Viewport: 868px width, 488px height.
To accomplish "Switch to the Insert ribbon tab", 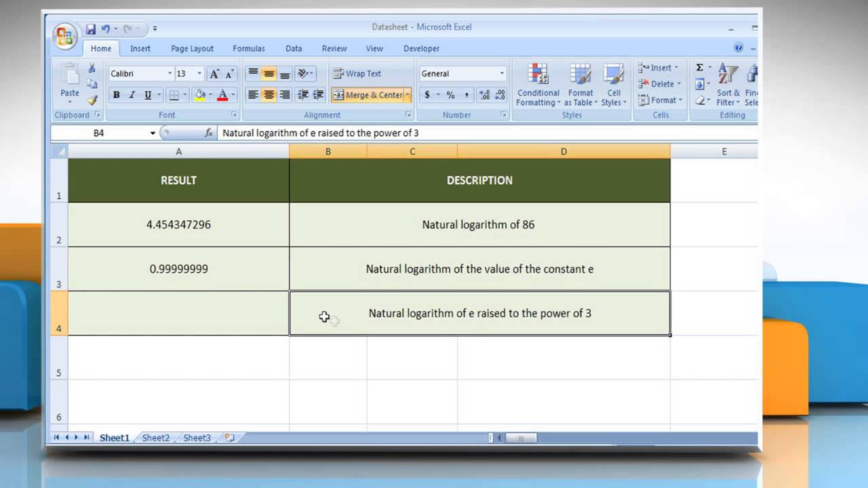I will (x=140, y=48).
